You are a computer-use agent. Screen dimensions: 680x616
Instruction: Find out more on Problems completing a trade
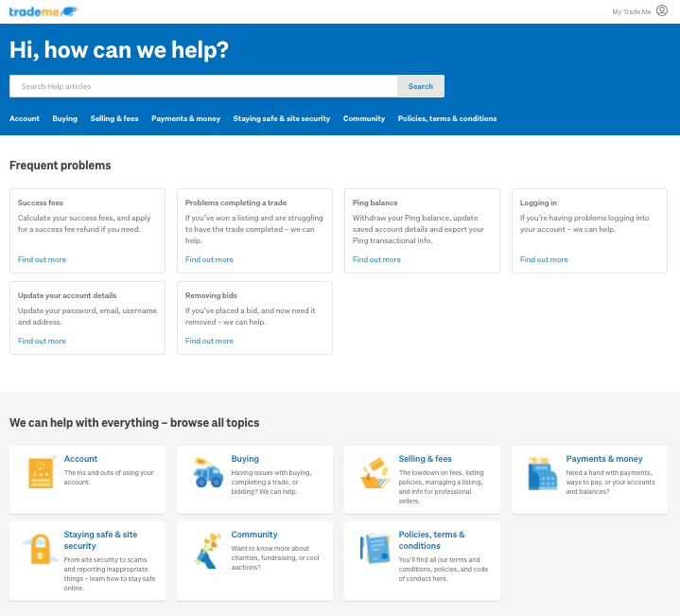coord(209,259)
